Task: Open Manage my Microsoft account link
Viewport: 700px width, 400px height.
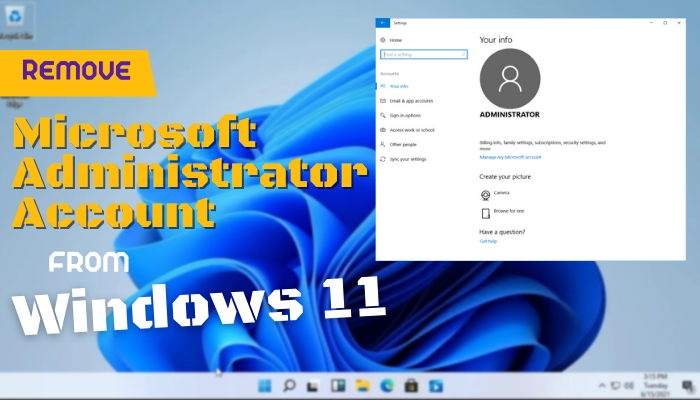Action: [510, 157]
